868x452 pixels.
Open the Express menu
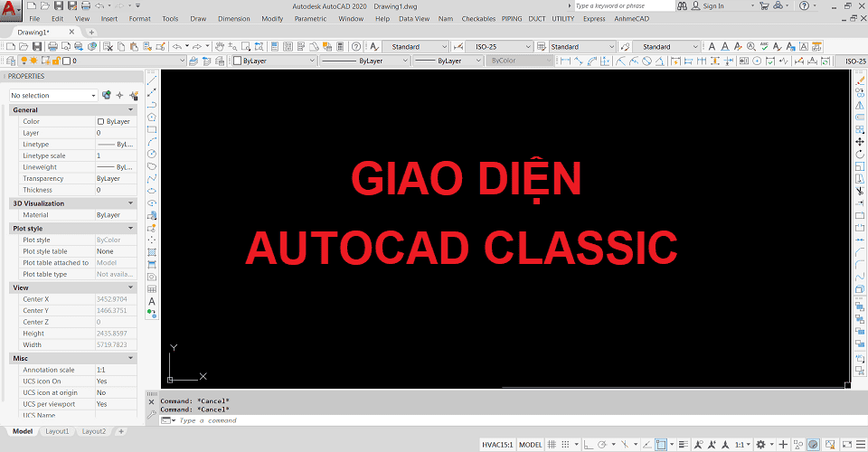[x=594, y=19]
